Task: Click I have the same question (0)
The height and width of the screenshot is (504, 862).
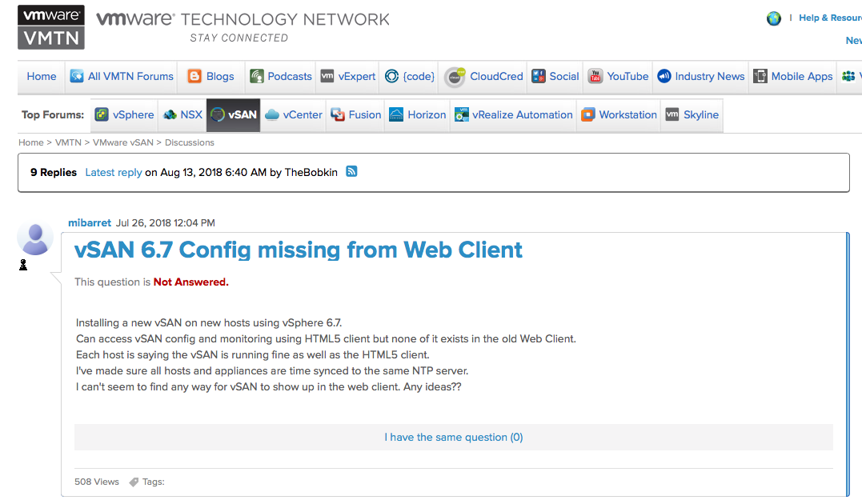Action: (454, 437)
